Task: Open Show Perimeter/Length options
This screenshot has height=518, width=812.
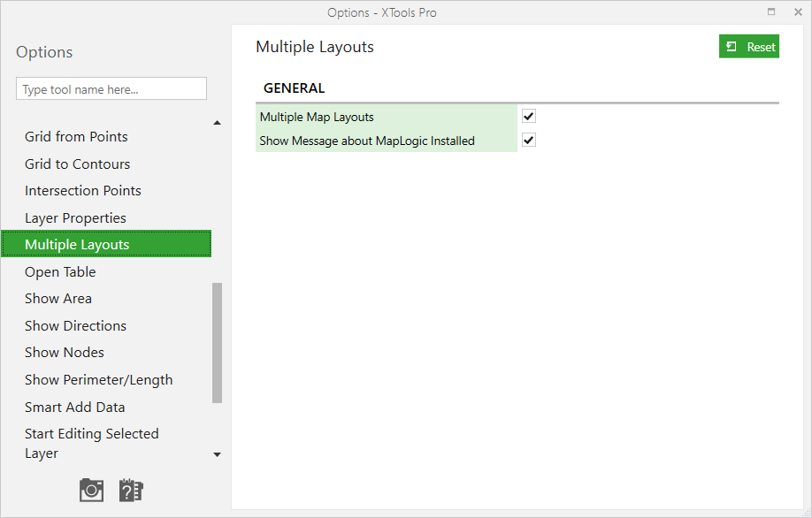Action: (99, 380)
